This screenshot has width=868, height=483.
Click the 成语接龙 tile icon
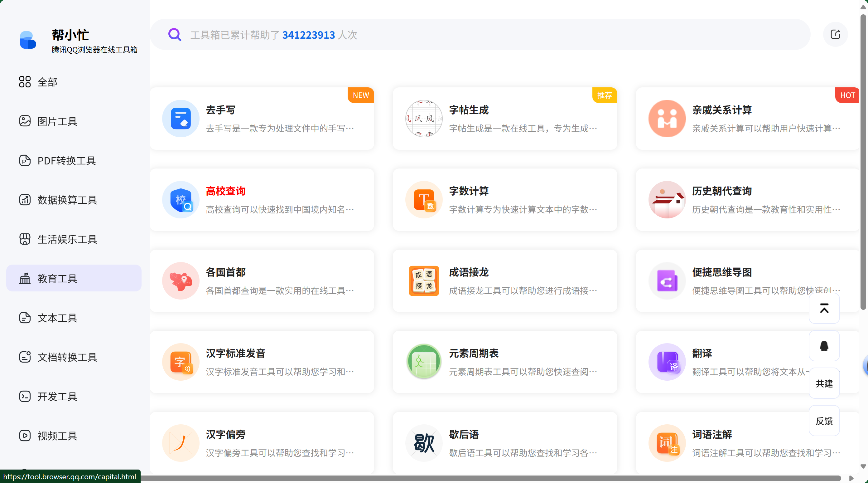423,281
